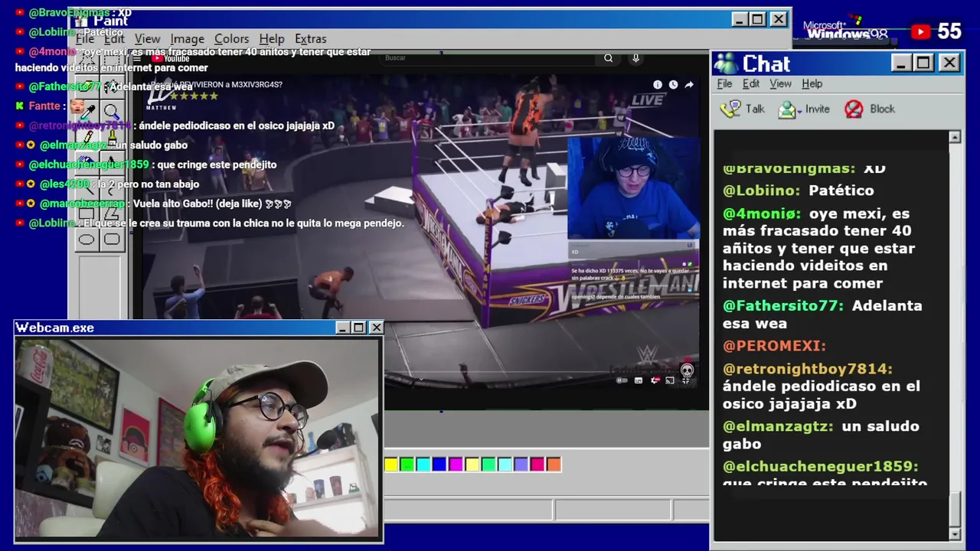Open the Image menu in Paint

[187, 38]
